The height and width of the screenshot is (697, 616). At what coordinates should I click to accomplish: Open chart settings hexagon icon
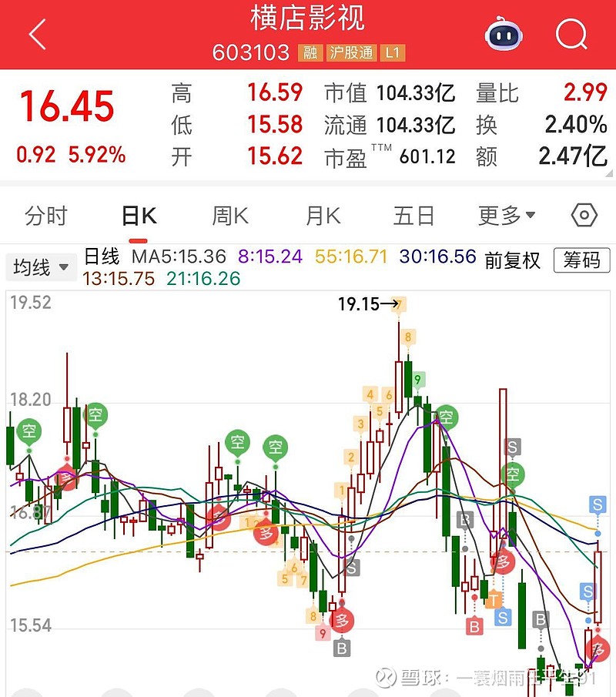click(x=584, y=216)
